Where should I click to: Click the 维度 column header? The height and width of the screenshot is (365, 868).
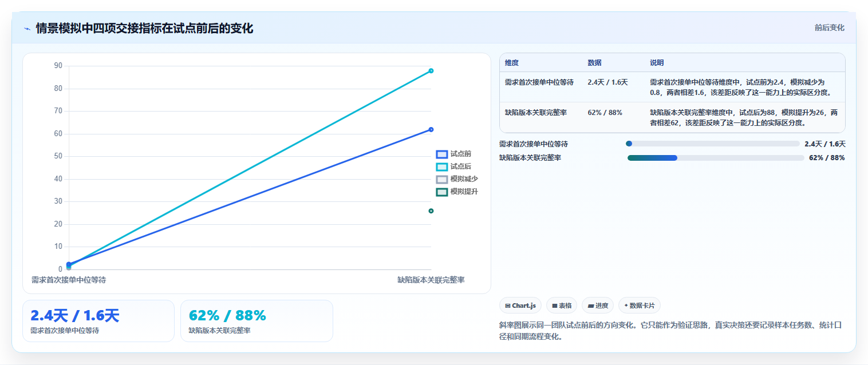point(512,63)
